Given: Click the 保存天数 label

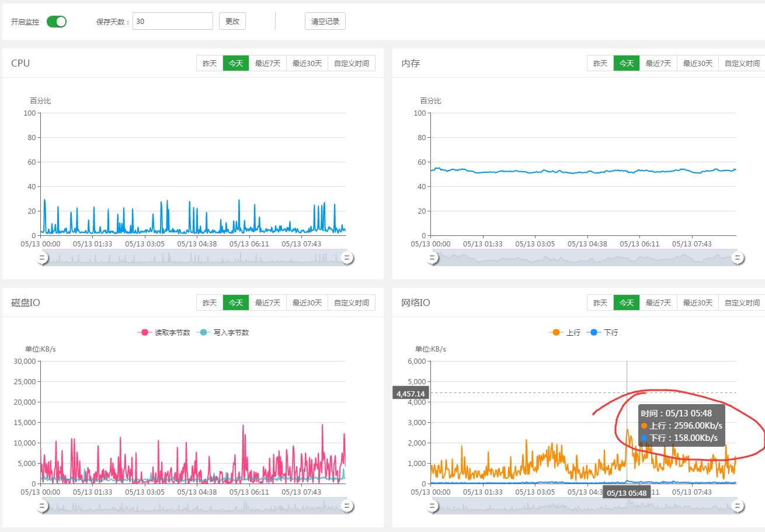Looking at the screenshot, I should tap(113, 22).
